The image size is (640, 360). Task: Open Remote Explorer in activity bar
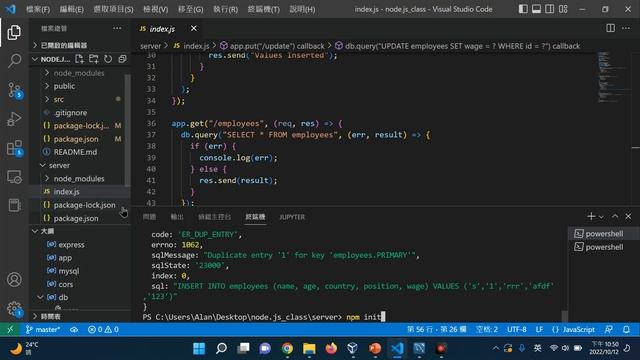point(14,177)
